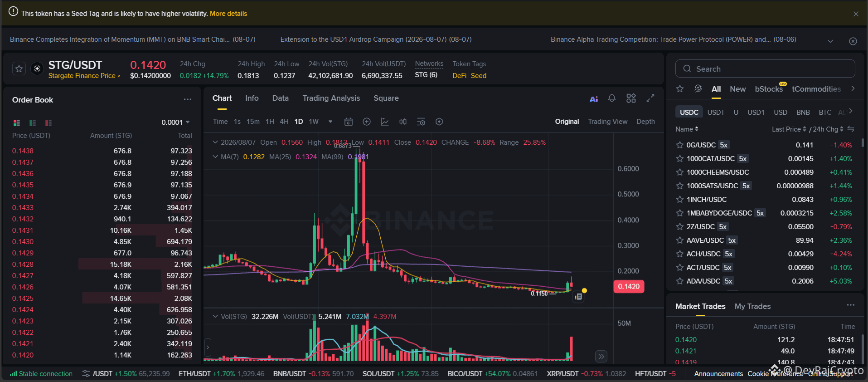Sort market list by 24h Chg
This screenshot has width=868, height=382.
(x=828, y=129)
